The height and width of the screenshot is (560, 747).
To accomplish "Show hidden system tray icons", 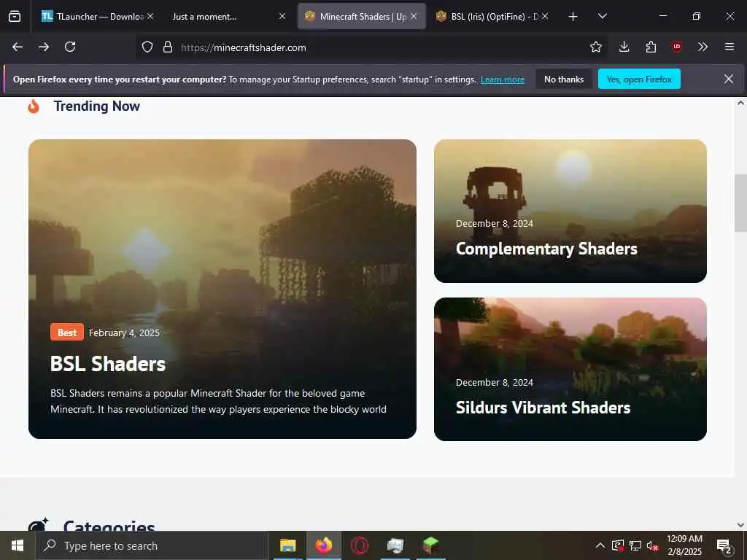I will [x=600, y=545].
